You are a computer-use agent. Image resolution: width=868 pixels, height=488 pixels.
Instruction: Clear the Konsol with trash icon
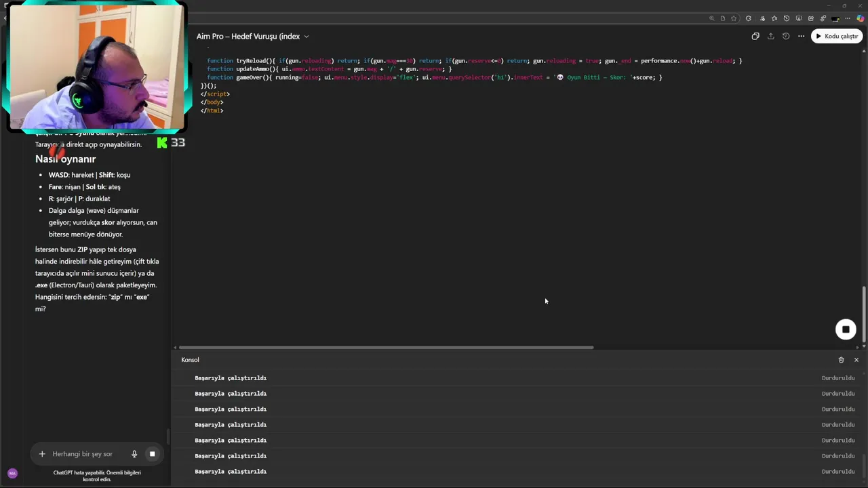pyautogui.click(x=841, y=360)
